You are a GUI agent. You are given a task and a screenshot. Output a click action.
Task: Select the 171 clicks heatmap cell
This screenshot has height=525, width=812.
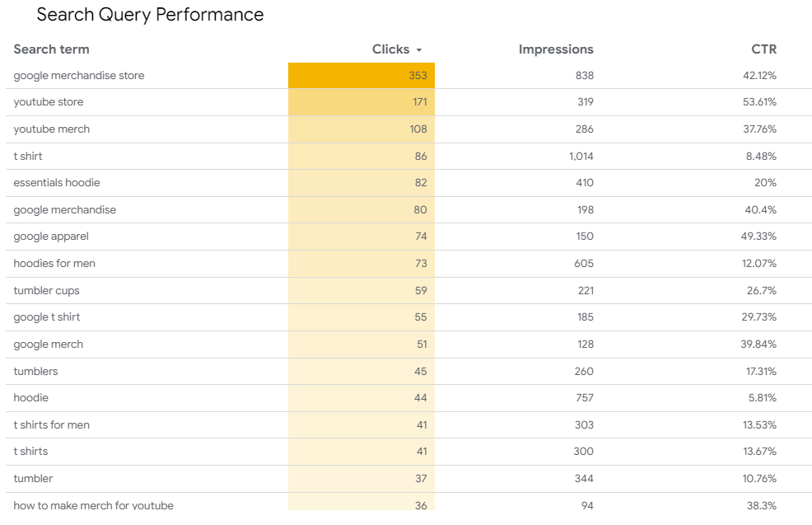tap(362, 102)
